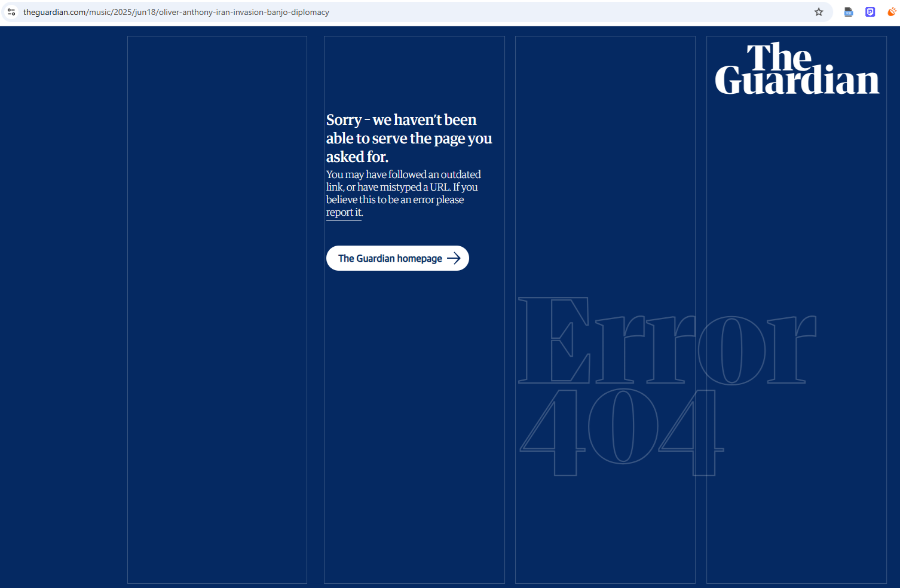Screen dimensions: 900x588
Task: Click the Guardian URL in address bar
Action: [176, 12]
